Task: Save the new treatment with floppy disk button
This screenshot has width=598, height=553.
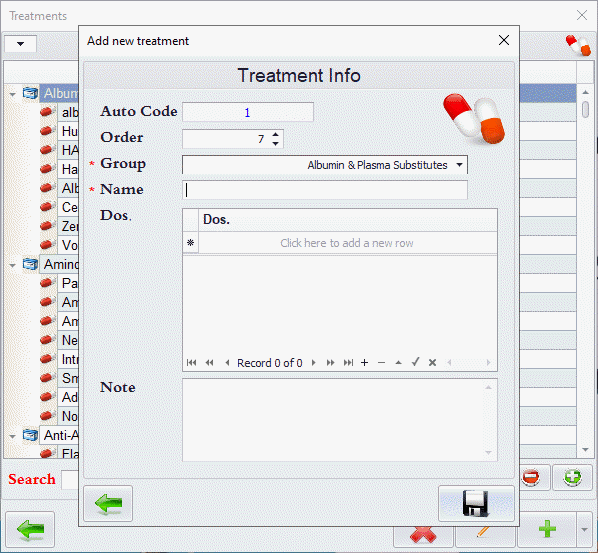Action: pos(476,503)
